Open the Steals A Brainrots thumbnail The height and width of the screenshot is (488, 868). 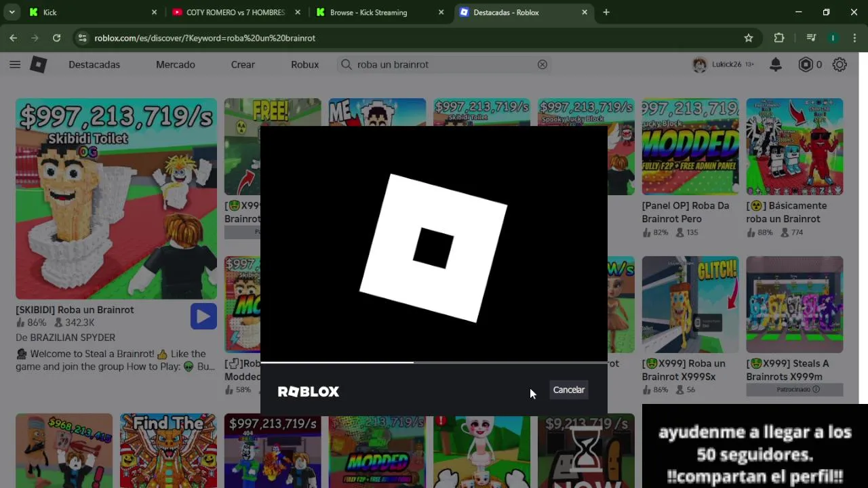click(x=795, y=304)
